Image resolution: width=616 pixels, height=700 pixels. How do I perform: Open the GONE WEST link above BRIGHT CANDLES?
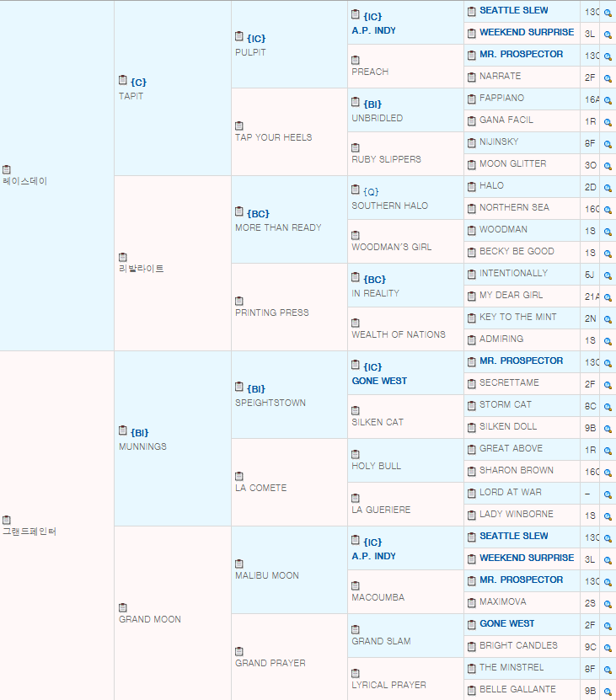[x=507, y=623]
